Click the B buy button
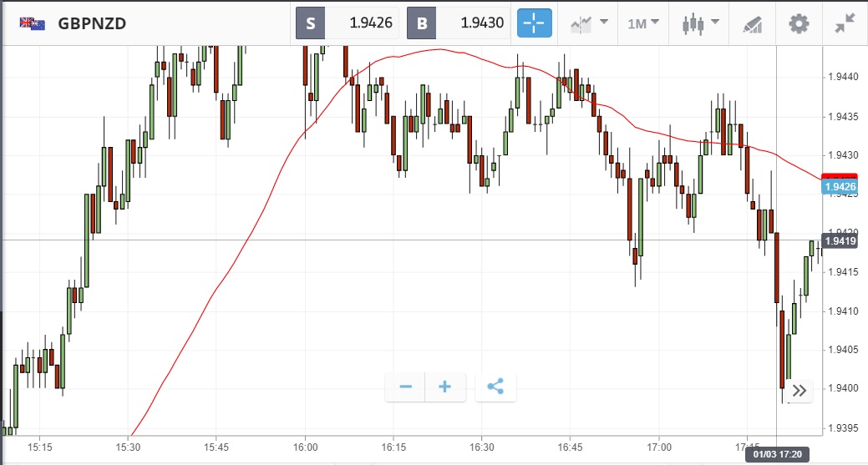The height and width of the screenshot is (465, 868). point(421,23)
